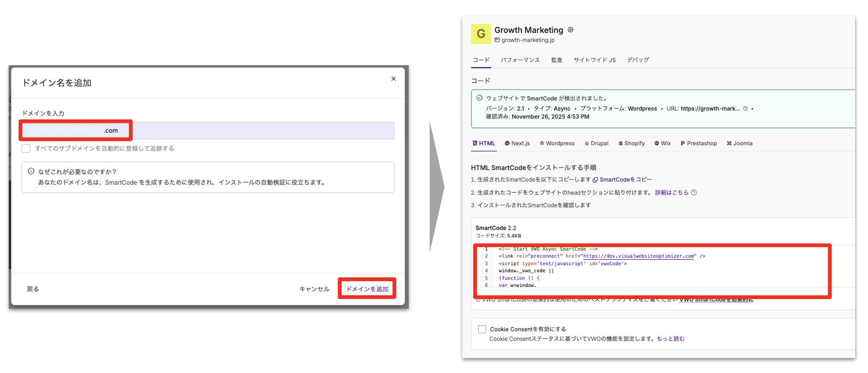The width and height of the screenshot is (868, 373).
Task: Click the help icon beside the URL
Action: tap(745, 108)
